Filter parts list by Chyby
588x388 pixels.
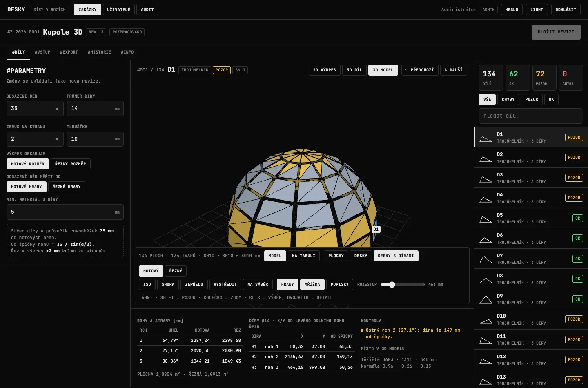pos(508,99)
